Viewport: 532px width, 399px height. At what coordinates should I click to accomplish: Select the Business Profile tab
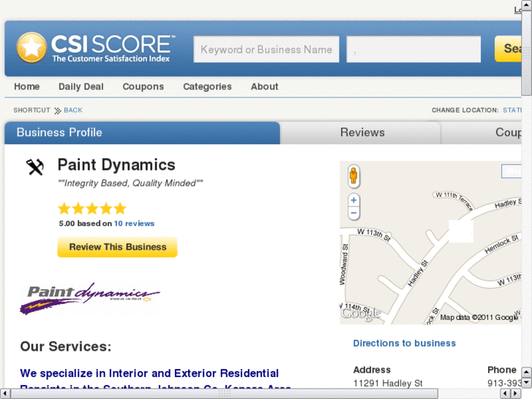(x=142, y=133)
